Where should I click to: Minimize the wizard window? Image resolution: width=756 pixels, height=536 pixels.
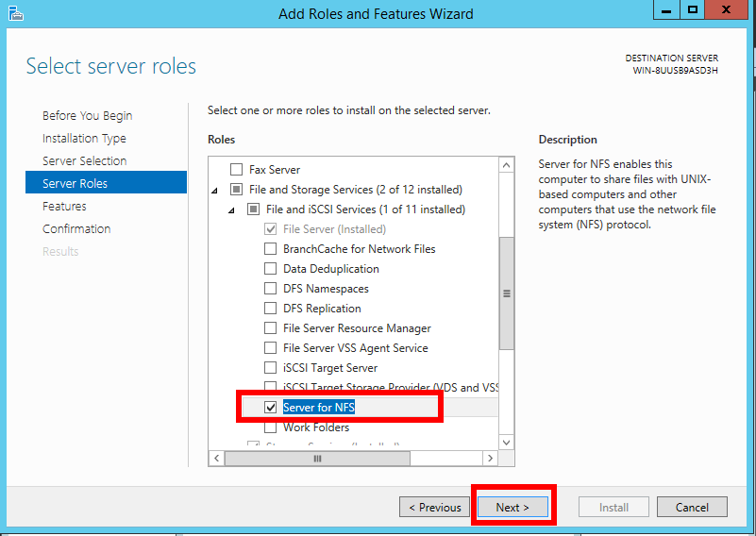click(x=666, y=9)
